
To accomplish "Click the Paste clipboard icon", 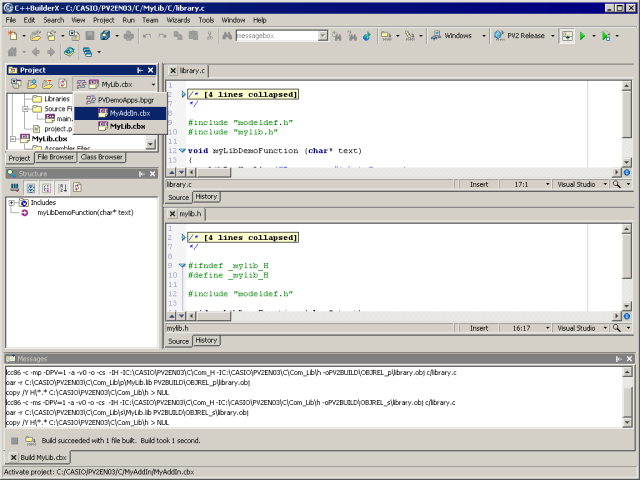I will [x=193, y=36].
